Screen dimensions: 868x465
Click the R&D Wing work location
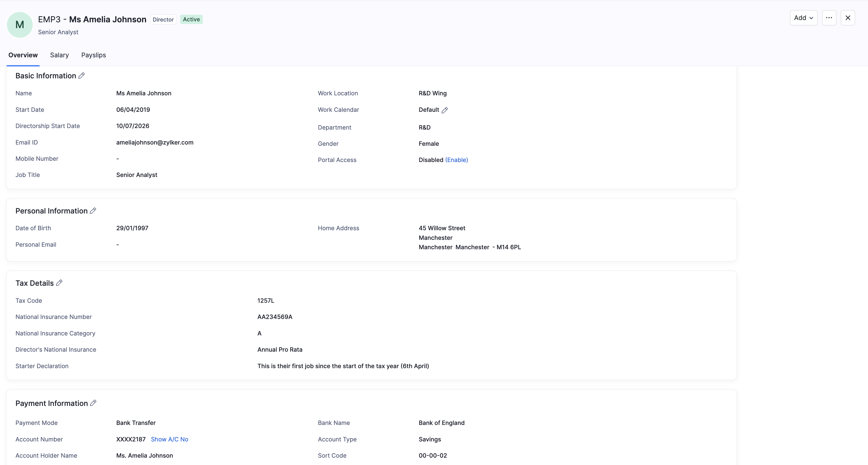pyautogui.click(x=433, y=93)
